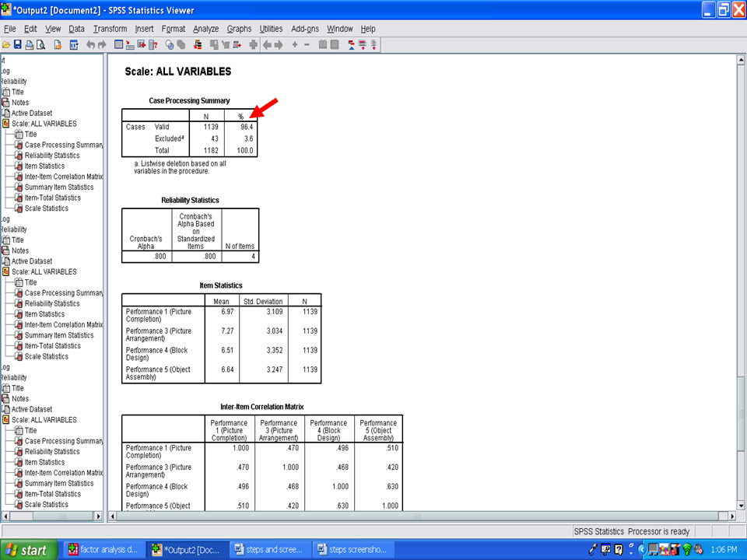Screen dimensions: 747x560
Task: Click the Undo arrow in the toolbar
Action: (90, 45)
